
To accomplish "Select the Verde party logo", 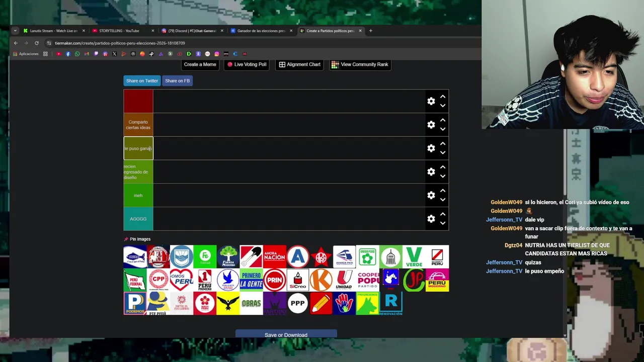I will [x=414, y=257].
